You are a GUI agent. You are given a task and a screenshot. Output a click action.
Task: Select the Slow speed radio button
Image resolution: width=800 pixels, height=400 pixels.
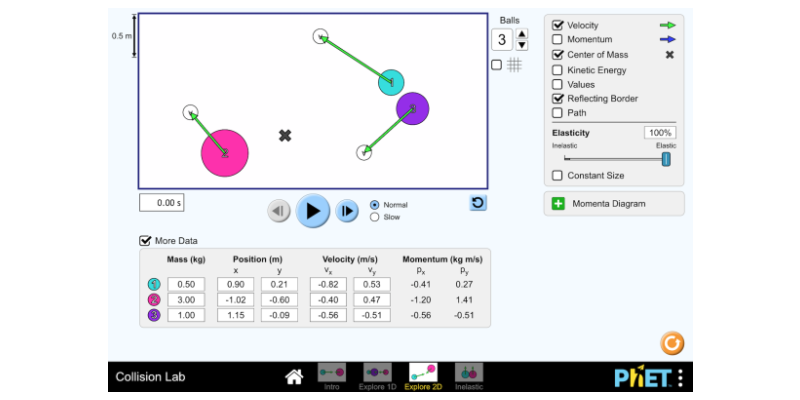tap(375, 216)
